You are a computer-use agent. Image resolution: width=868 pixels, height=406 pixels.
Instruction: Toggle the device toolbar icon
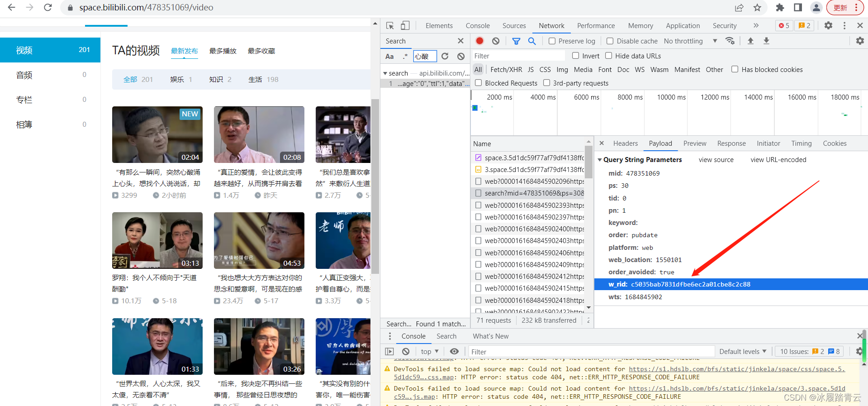coord(405,26)
